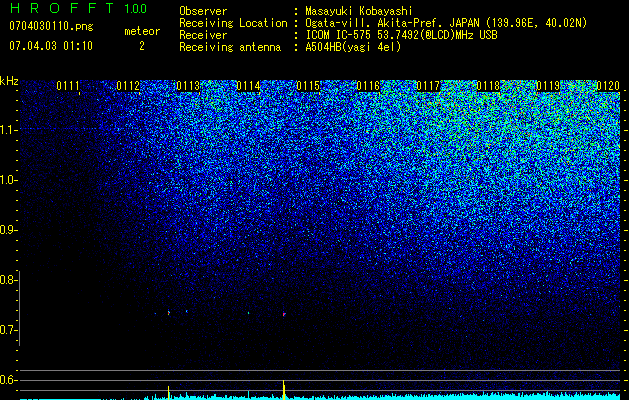Screen dimensions: 629x400
Task: Click the Receiving antenna label
Action: pyautogui.click(x=230, y=47)
